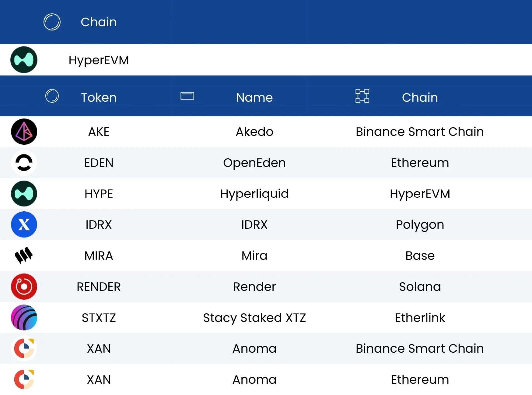This screenshot has height=395, width=532.
Task: Click the AKE token pink triangle icon
Action: pyautogui.click(x=24, y=132)
